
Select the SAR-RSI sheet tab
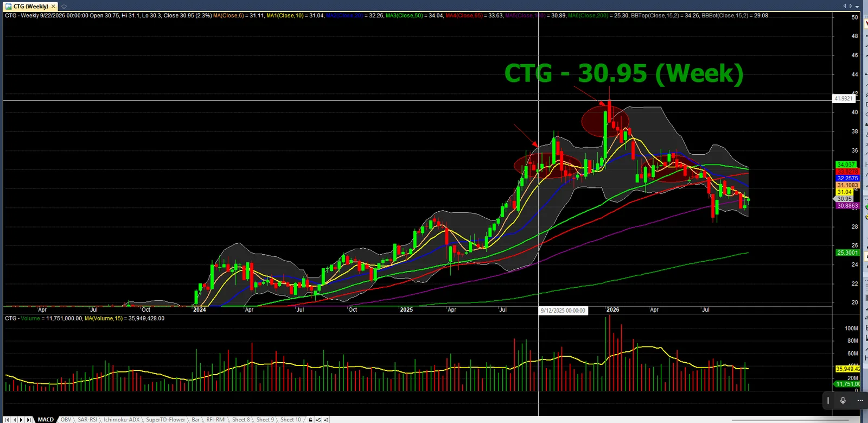[x=87, y=420]
